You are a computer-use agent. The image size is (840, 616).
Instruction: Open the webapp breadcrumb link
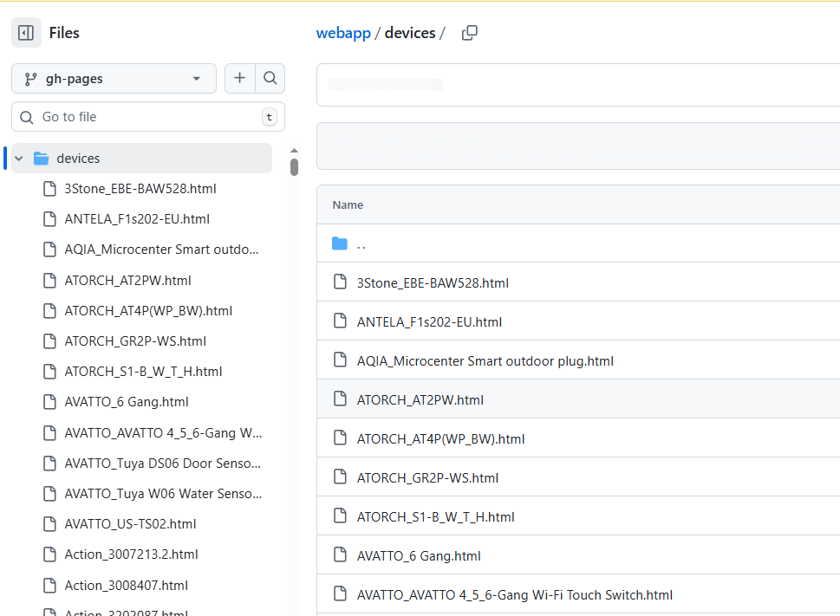[x=343, y=33]
